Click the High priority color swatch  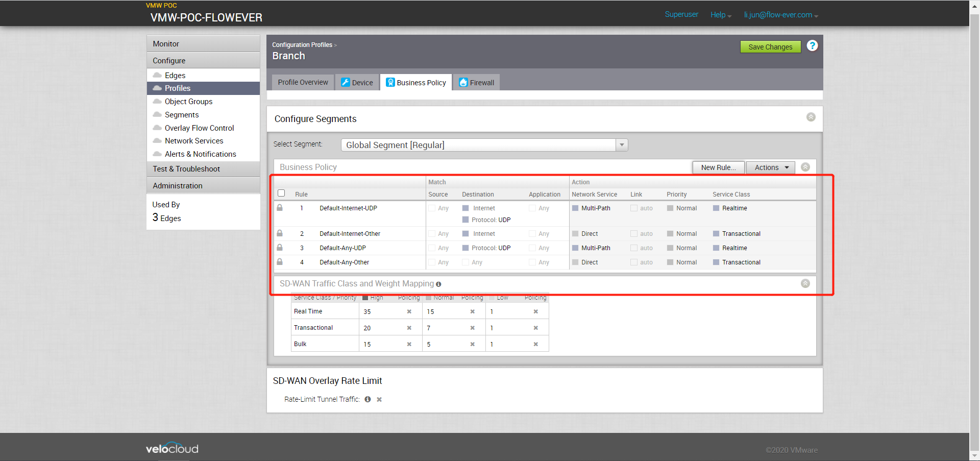365,298
